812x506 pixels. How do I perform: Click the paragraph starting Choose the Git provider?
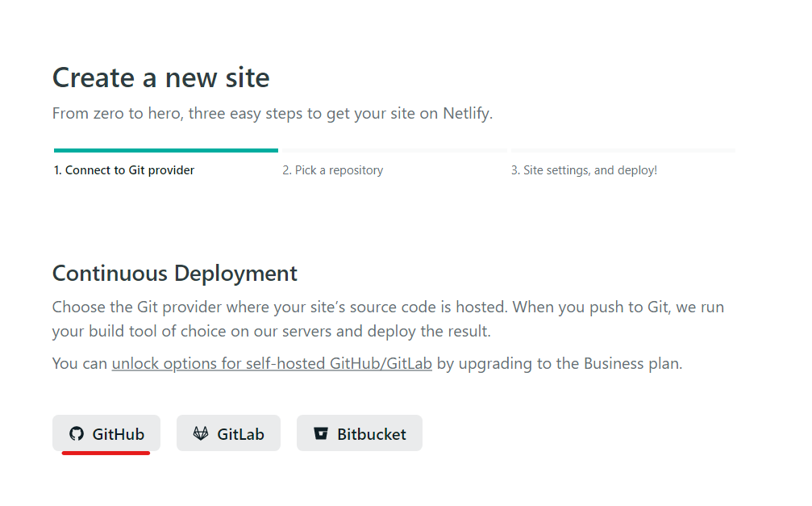pos(388,319)
